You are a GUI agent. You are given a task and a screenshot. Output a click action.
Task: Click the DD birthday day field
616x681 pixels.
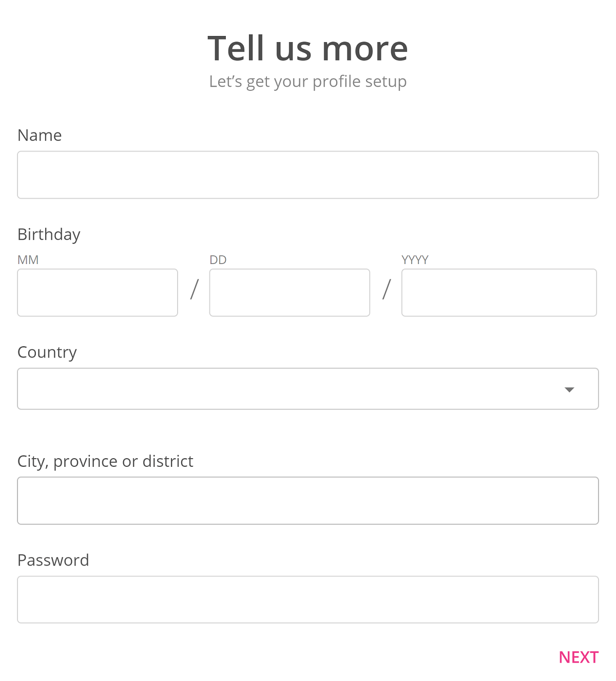click(290, 293)
